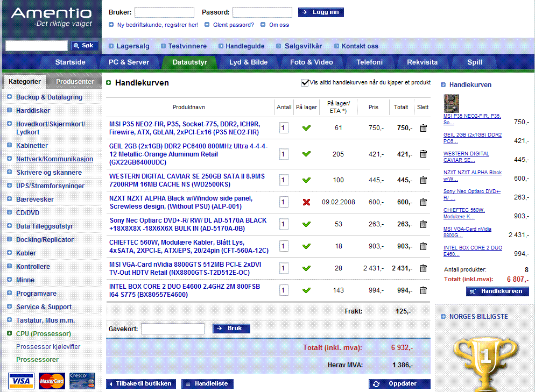
Task: Open the Prosessorer subcategory
Action: pyautogui.click(x=37, y=360)
